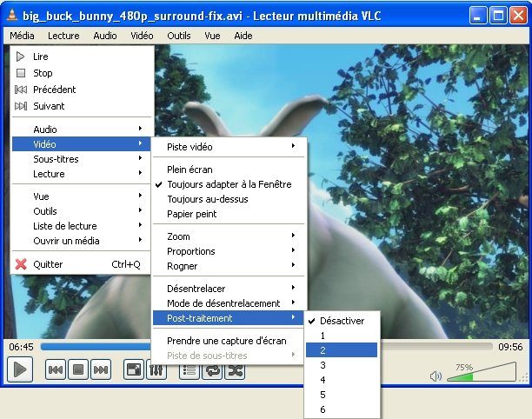Choose post-processing level 2
The height and width of the screenshot is (419, 532).
(x=341, y=349)
